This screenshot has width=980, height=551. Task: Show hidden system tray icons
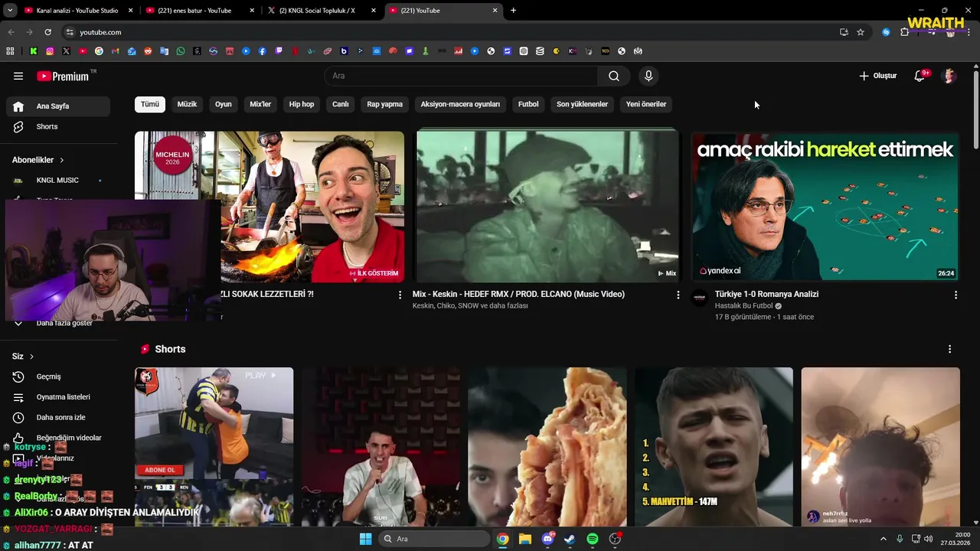[883, 539]
